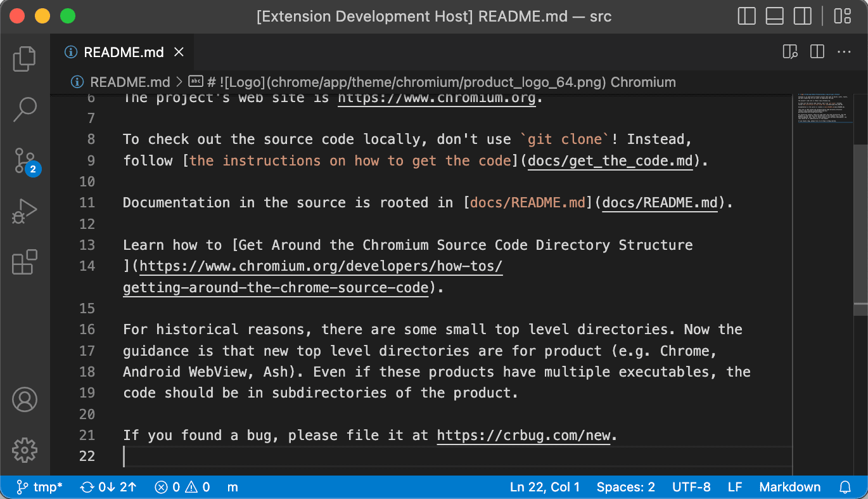Click the notifications bell in status bar
868x499 pixels.
(x=845, y=487)
